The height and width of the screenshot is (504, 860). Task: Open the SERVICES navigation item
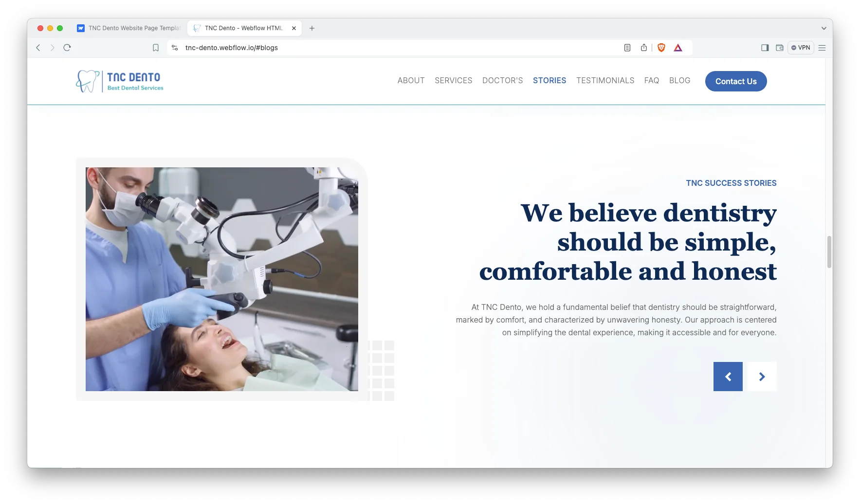point(453,81)
